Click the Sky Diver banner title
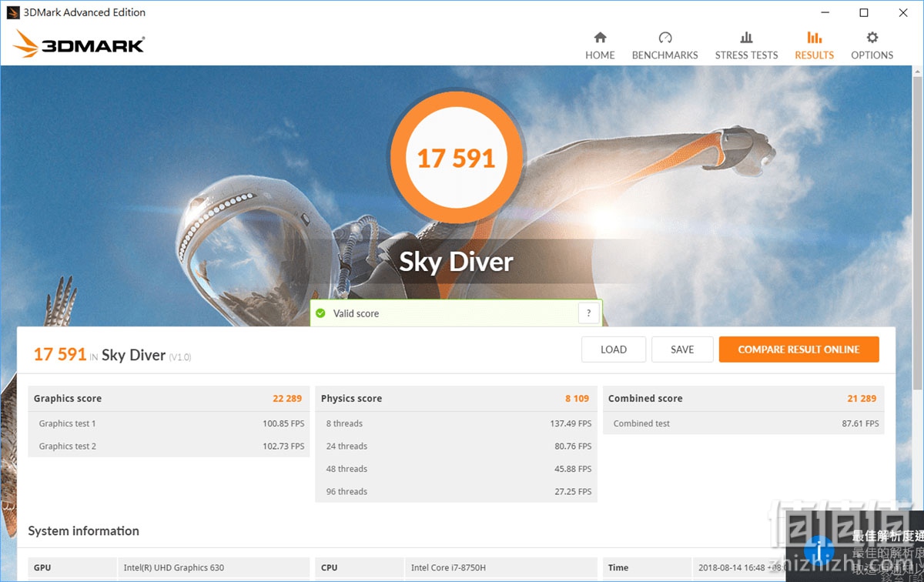This screenshot has height=582, width=924. tap(456, 262)
